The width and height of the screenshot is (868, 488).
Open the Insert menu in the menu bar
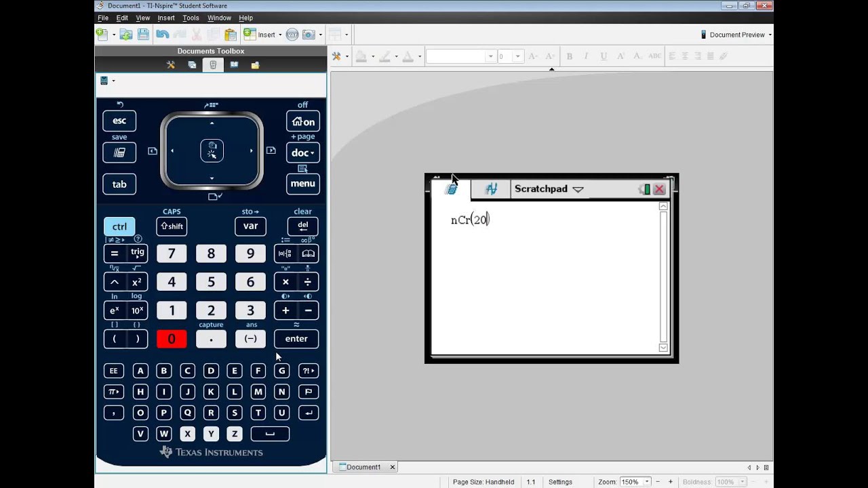166,18
